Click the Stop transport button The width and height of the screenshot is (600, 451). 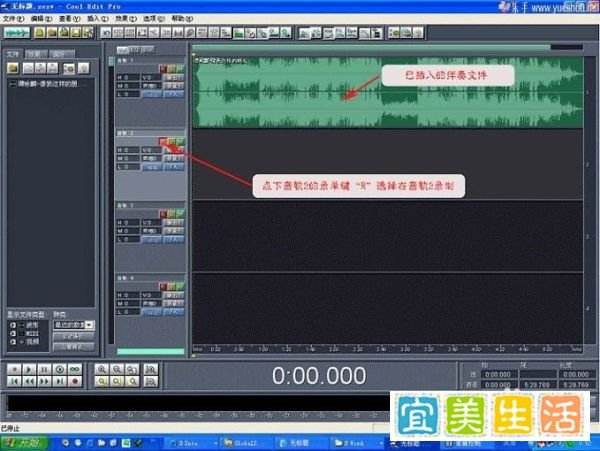tap(14, 370)
